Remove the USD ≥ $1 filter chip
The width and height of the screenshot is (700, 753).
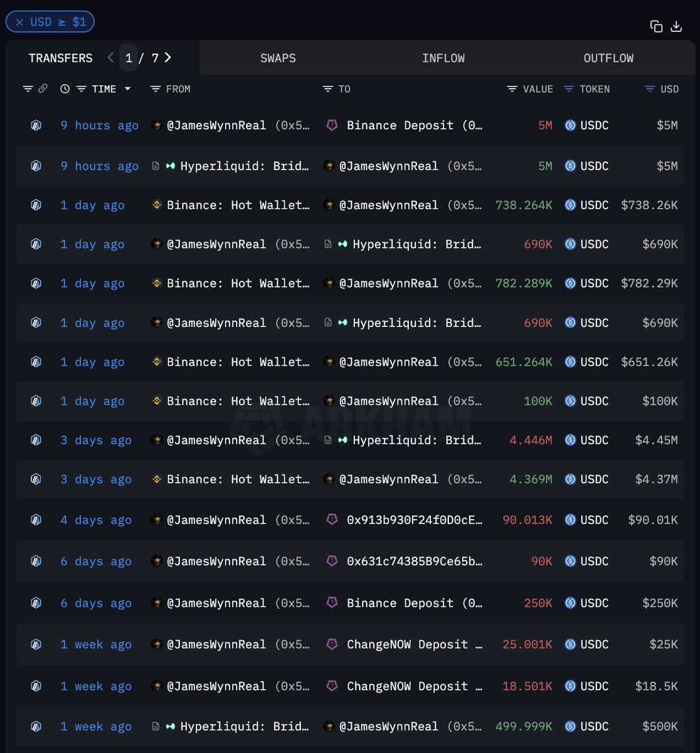click(19, 22)
